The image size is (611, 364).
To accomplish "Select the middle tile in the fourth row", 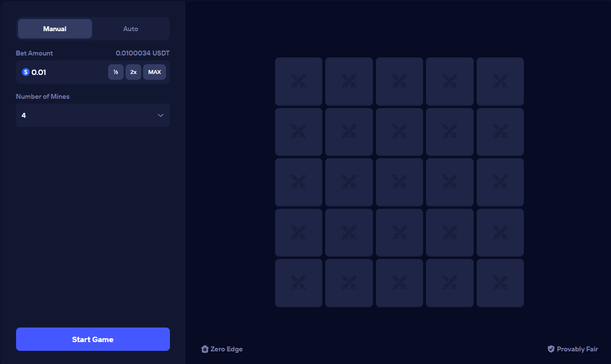I will point(399,233).
